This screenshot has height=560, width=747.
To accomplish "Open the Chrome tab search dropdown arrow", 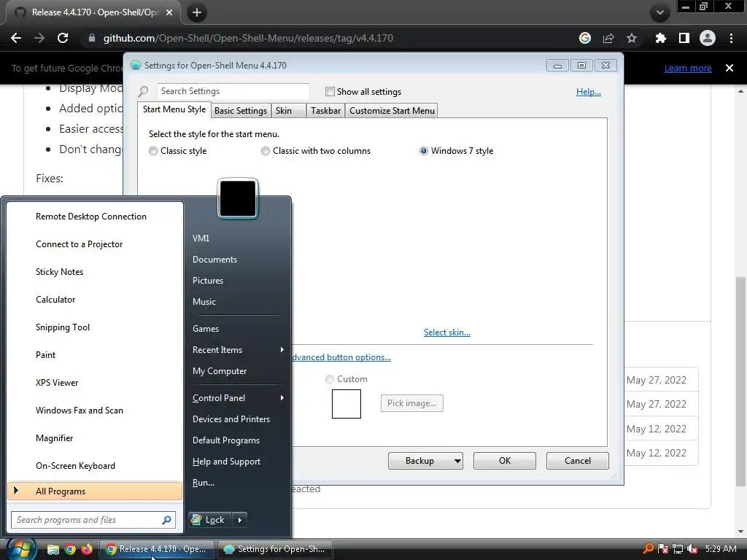I will (x=659, y=12).
